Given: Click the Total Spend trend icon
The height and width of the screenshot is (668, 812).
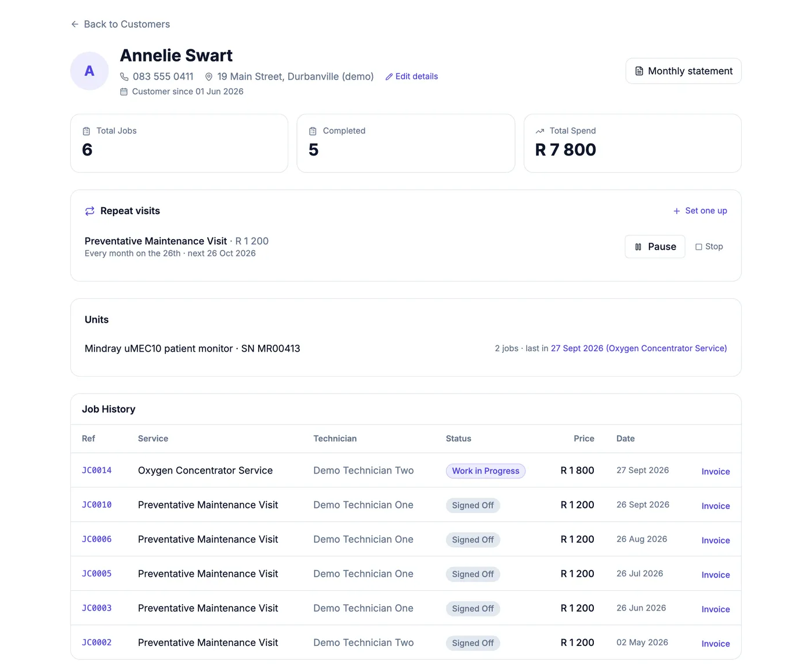Looking at the screenshot, I should click(540, 131).
